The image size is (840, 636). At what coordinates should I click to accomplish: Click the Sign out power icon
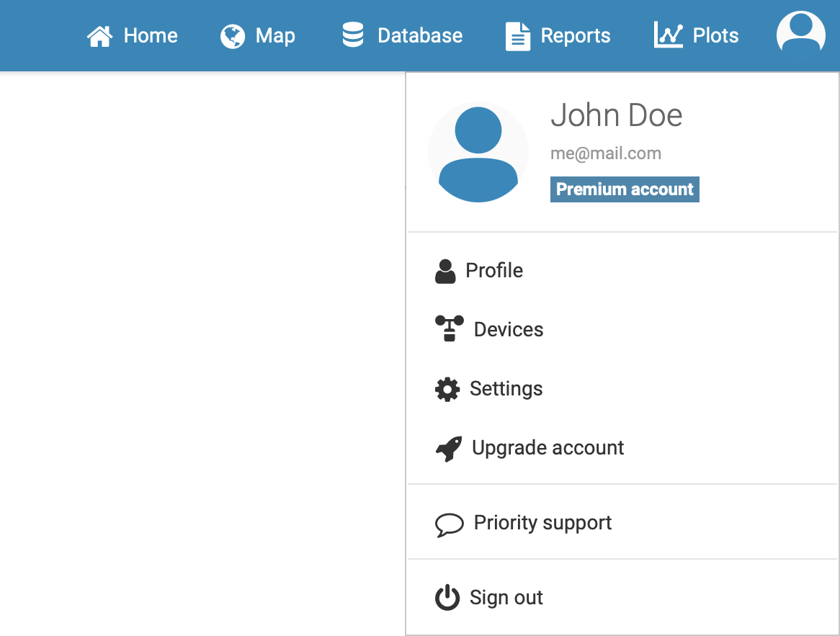coord(447,597)
